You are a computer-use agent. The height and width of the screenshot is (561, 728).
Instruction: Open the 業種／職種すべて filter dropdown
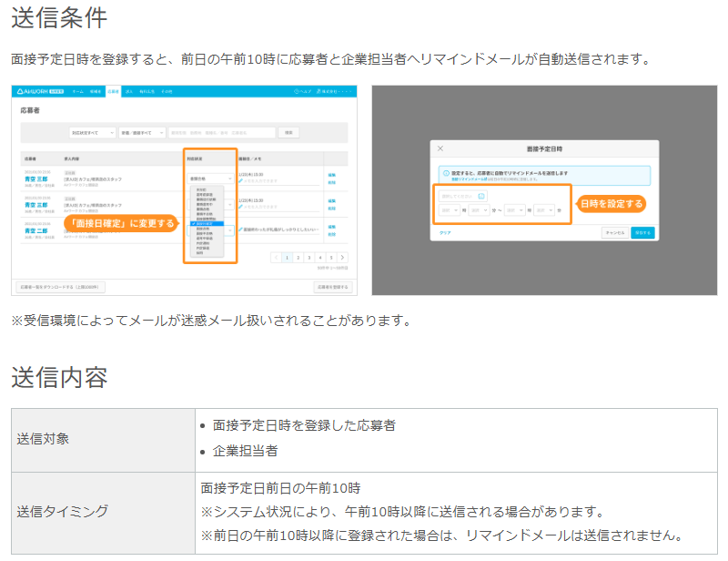click(142, 133)
